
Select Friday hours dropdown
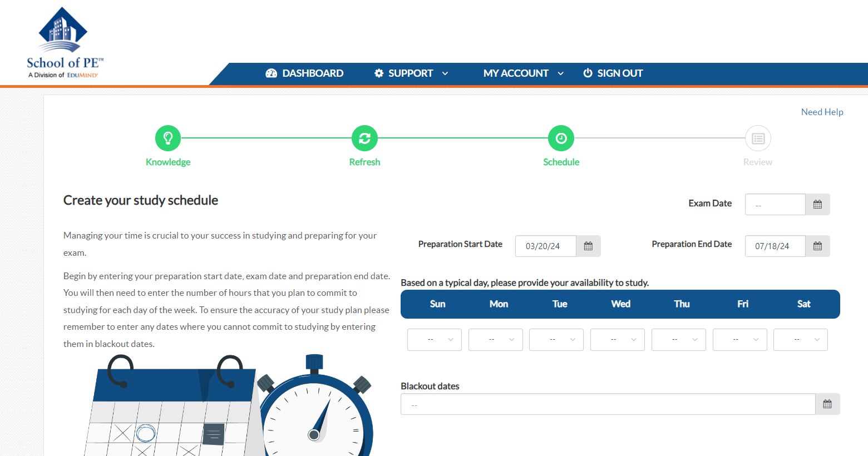(739, 340)
